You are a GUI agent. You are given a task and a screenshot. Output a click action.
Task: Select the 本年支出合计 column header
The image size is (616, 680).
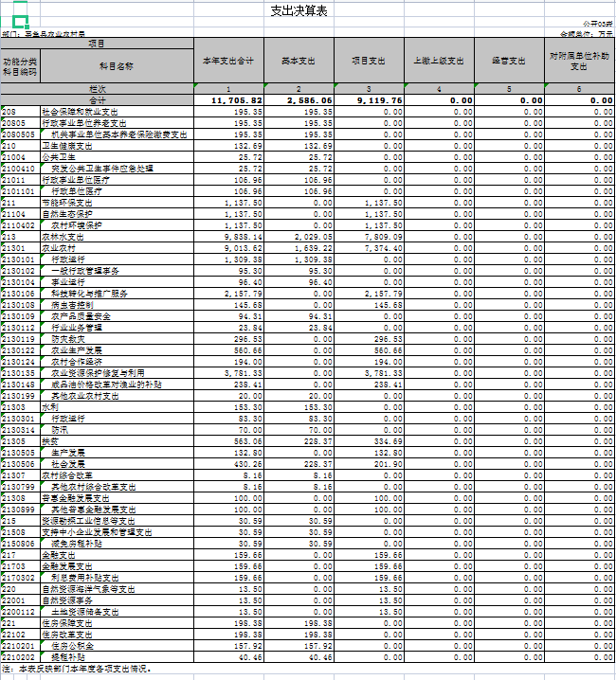[228, 62]
